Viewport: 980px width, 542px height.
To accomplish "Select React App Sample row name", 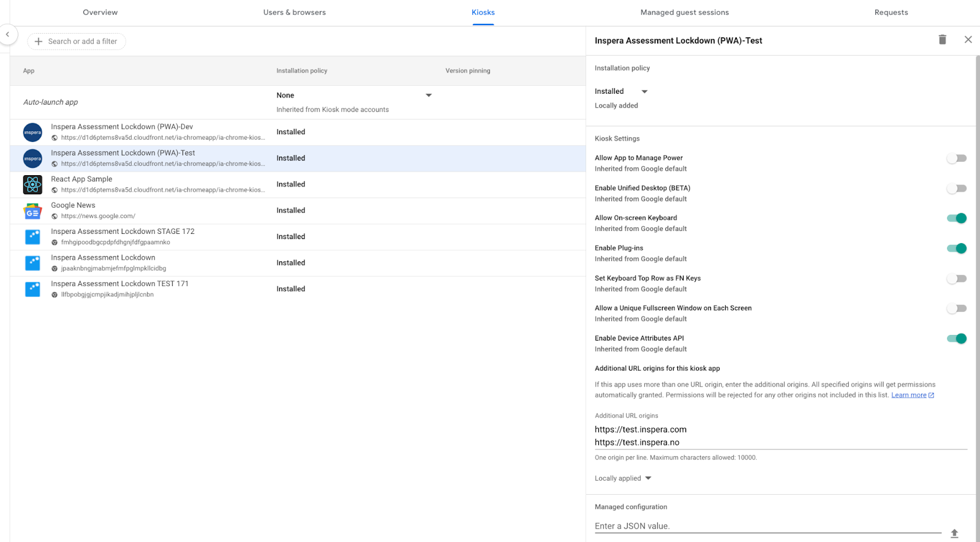I will 81,179.
